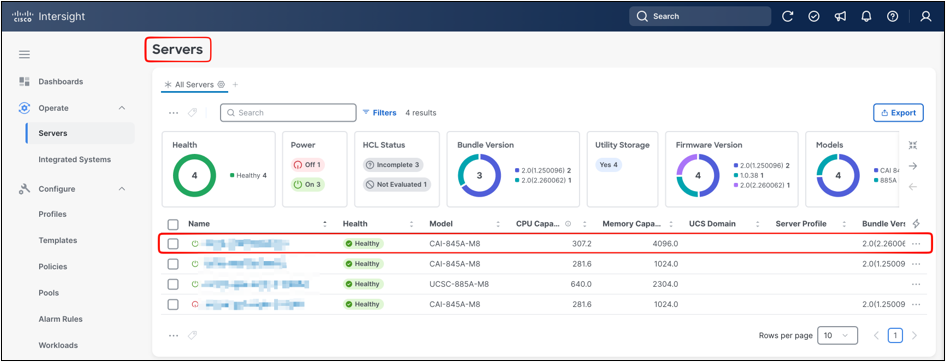Show previous widgets with left arrow

[x=913, y=187]
